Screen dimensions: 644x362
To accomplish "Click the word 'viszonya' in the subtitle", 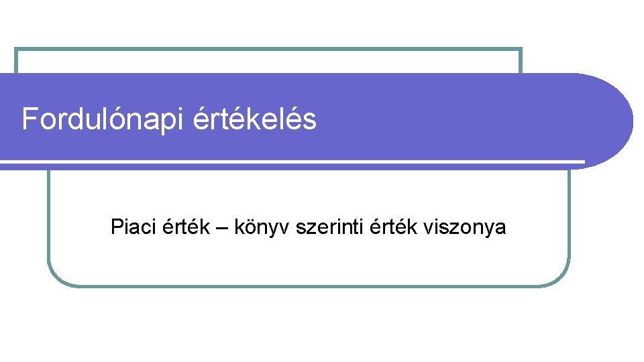I will 465,228.
